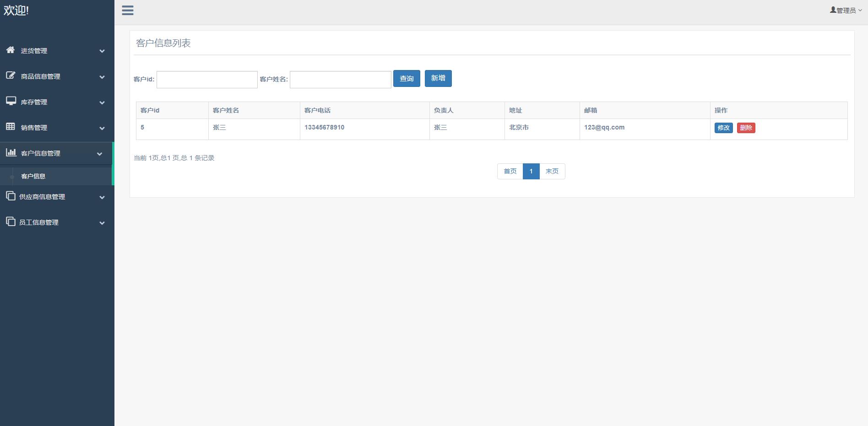Click the 客户信息列表 heading
The height and width of the screenshot is (426, 868).
[x=163, y=43]
